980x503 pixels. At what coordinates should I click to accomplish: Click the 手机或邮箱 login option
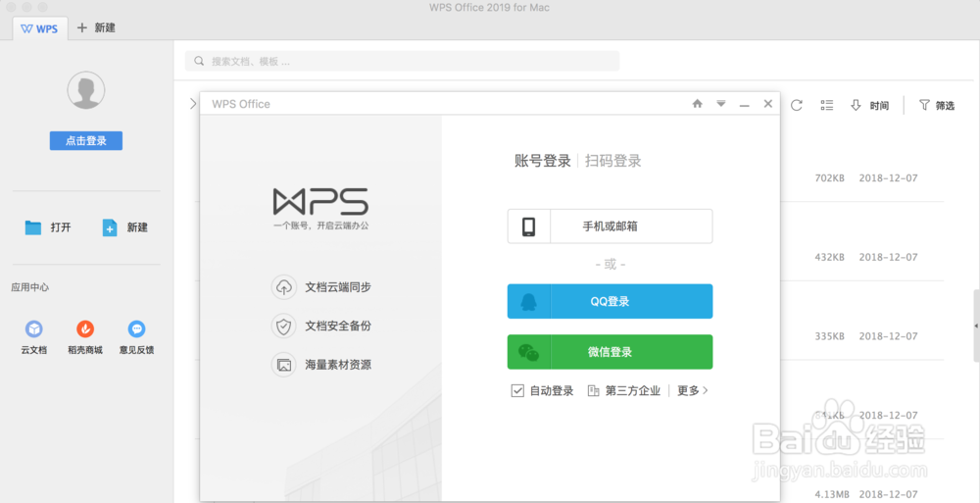610,226
